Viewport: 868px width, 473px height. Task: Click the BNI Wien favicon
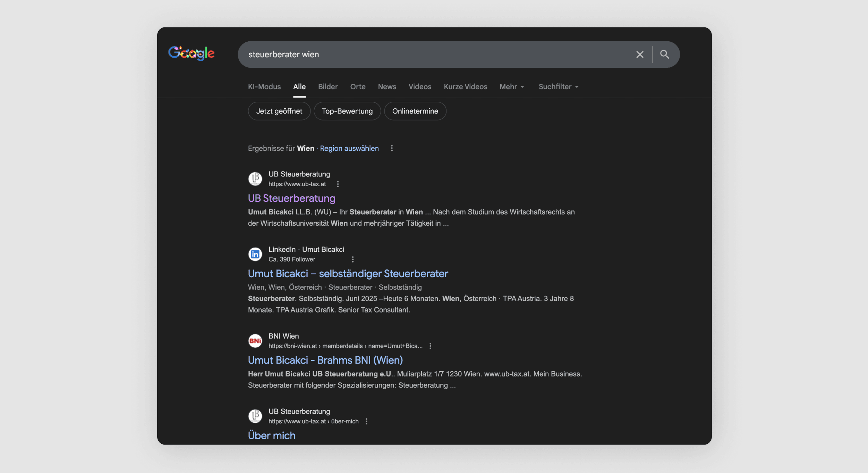click(x=255, y=341)
